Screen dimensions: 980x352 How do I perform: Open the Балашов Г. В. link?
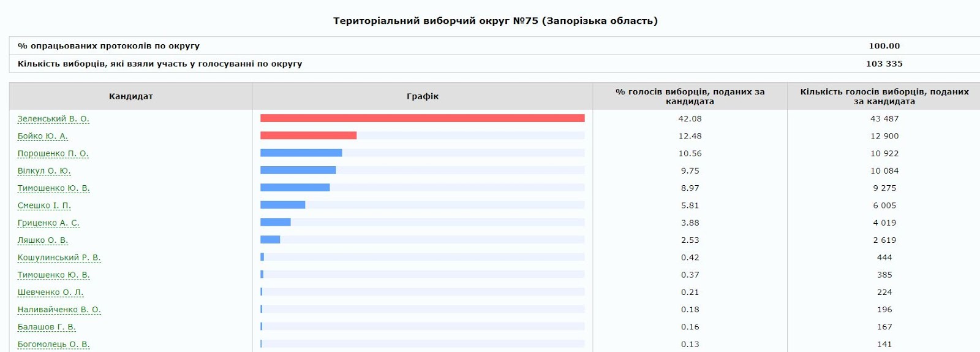(x=47, y=327)
